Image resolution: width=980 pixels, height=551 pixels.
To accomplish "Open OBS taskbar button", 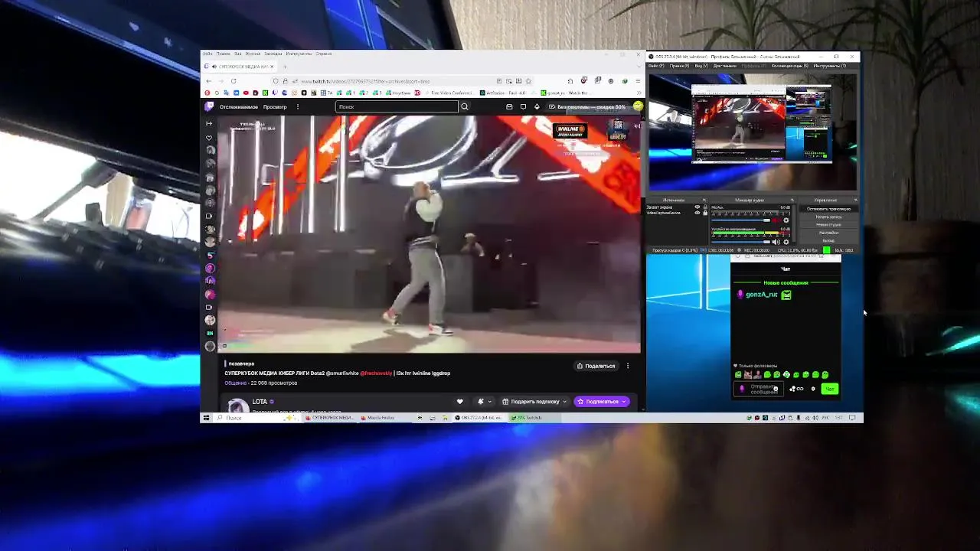I will [x=480, y=418].
